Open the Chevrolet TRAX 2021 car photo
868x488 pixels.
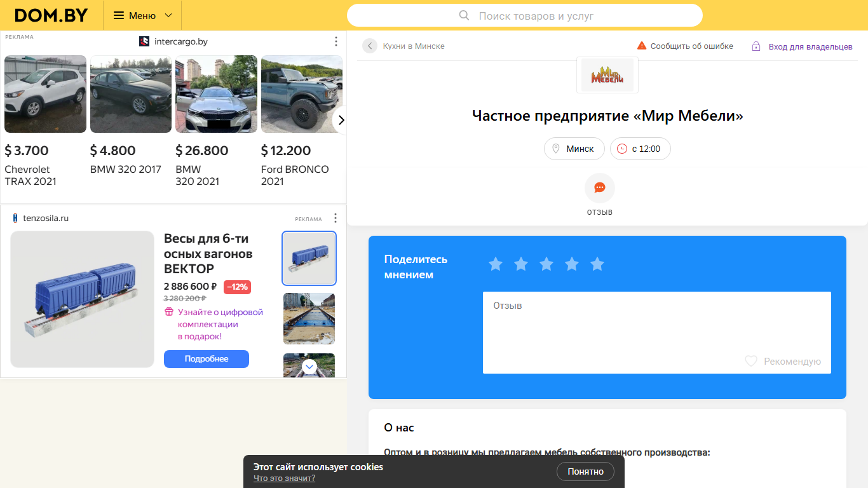(x=45, y=94)
